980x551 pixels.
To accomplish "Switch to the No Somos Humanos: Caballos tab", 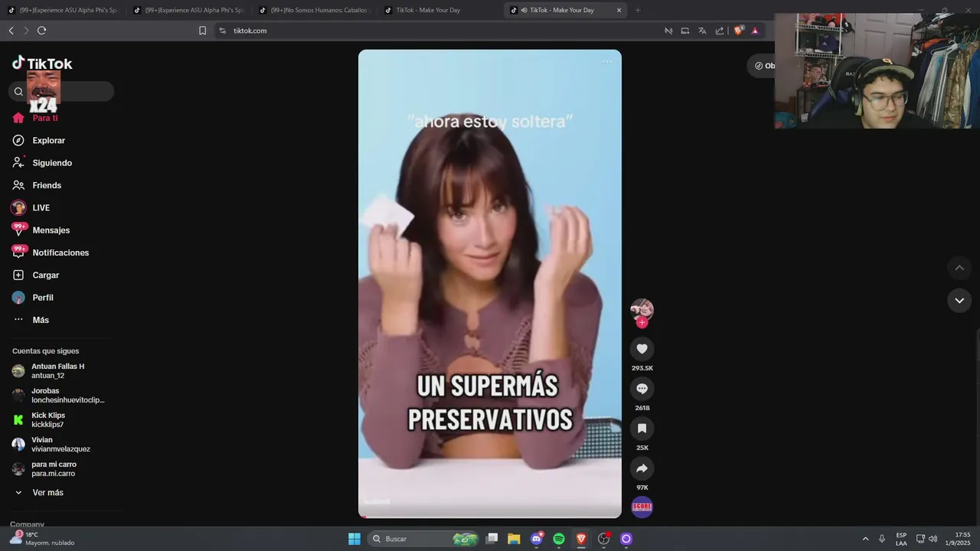I will pos(314,10).
